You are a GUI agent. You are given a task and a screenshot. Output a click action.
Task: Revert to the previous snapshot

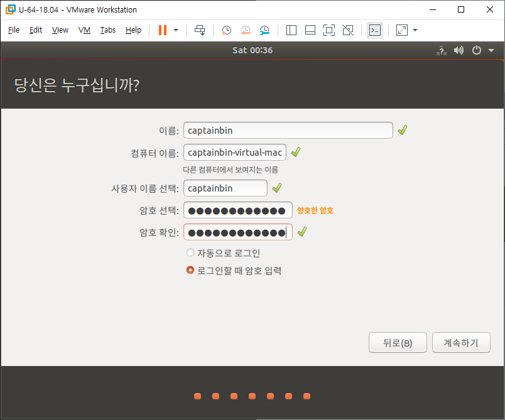tap(246, 30)
